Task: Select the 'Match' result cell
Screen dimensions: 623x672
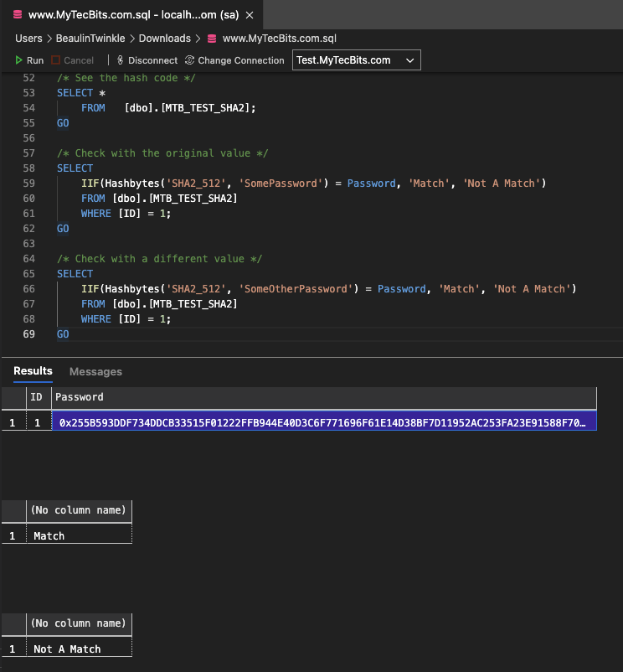Action: click(49, 535)
